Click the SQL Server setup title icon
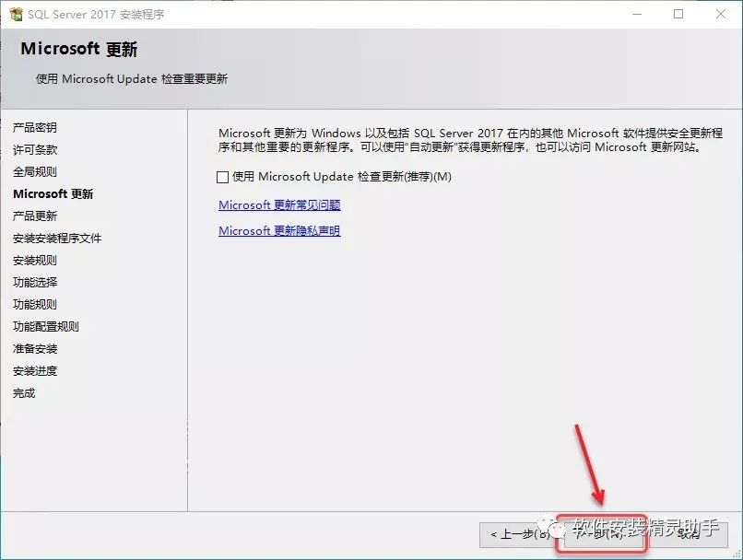Screen dimensions: 743x560 16,14
